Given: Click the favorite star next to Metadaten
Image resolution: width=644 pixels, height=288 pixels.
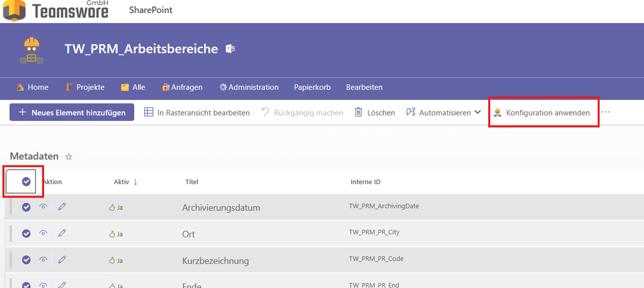Looking at the screenshot, I should pos(69,157).
